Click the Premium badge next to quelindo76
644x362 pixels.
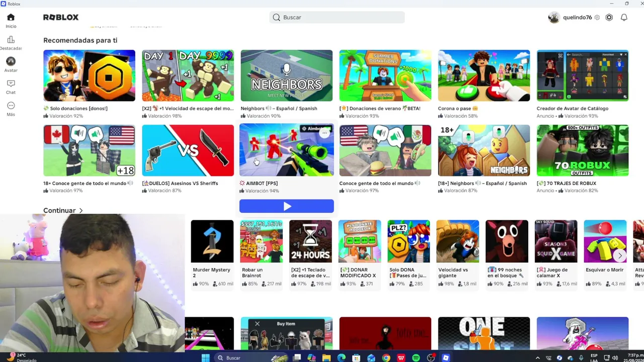click(597, 18)
